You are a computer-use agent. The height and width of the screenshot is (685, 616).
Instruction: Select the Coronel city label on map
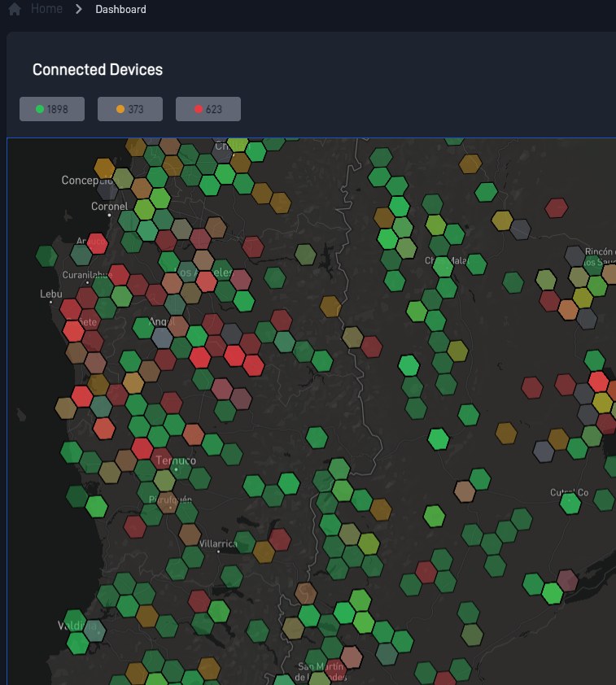click(x=110, y=206)
